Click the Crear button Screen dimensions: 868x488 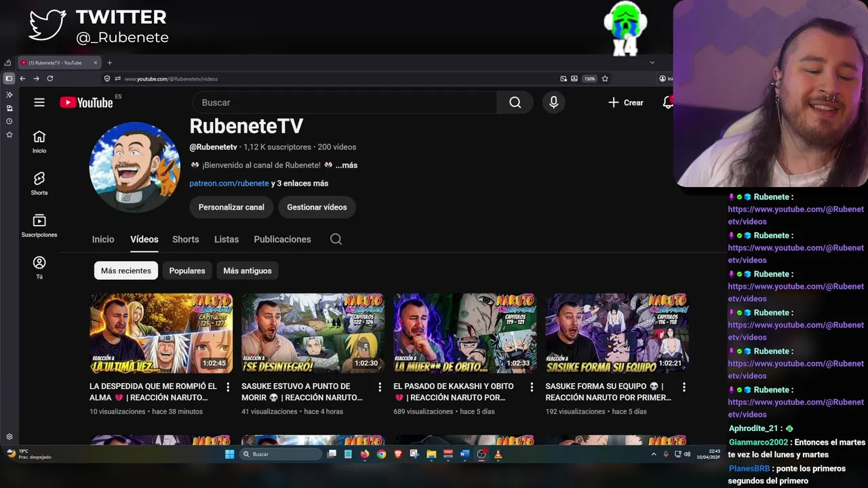(626, 102)
